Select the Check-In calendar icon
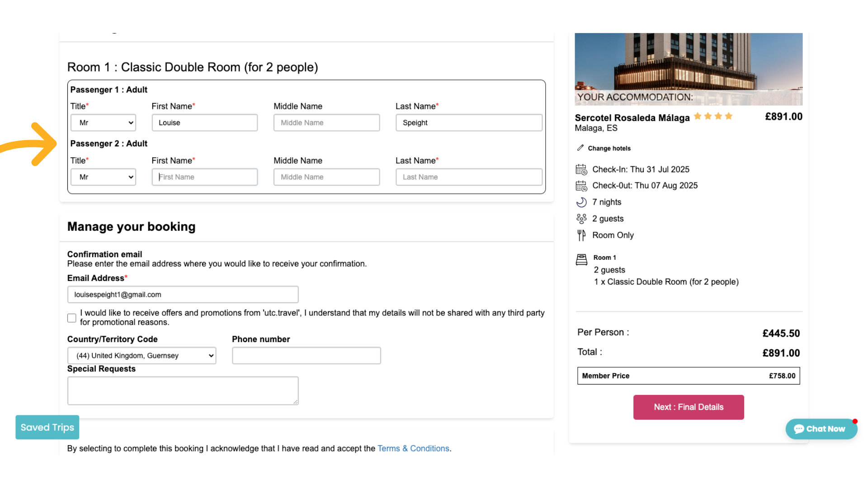Viewport: 868px width, 488px height. click(581, 169)
